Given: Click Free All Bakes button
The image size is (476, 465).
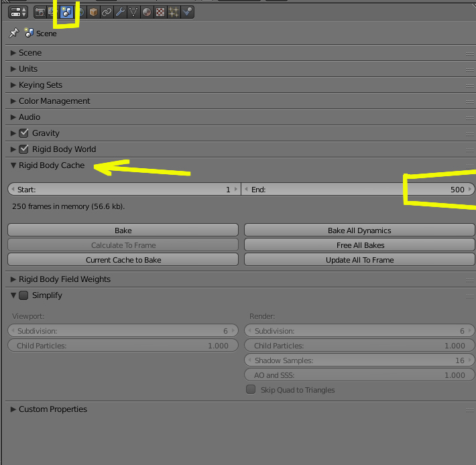Looking at the screenshot, I should [x=359, y=245].
